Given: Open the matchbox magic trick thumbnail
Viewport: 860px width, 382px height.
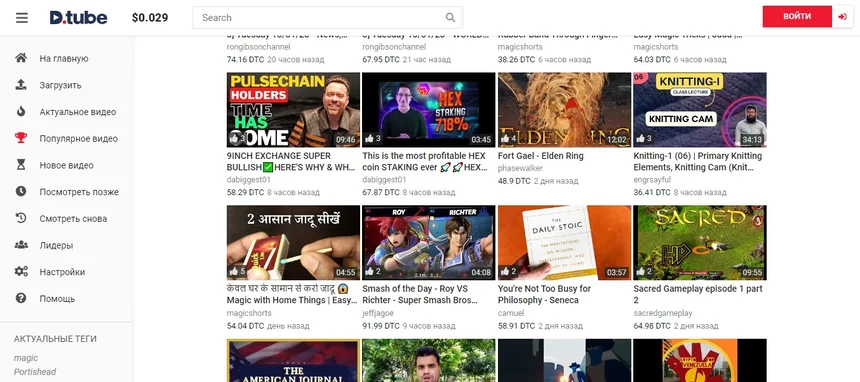Looking at the screenshot, I should (293, 243).
